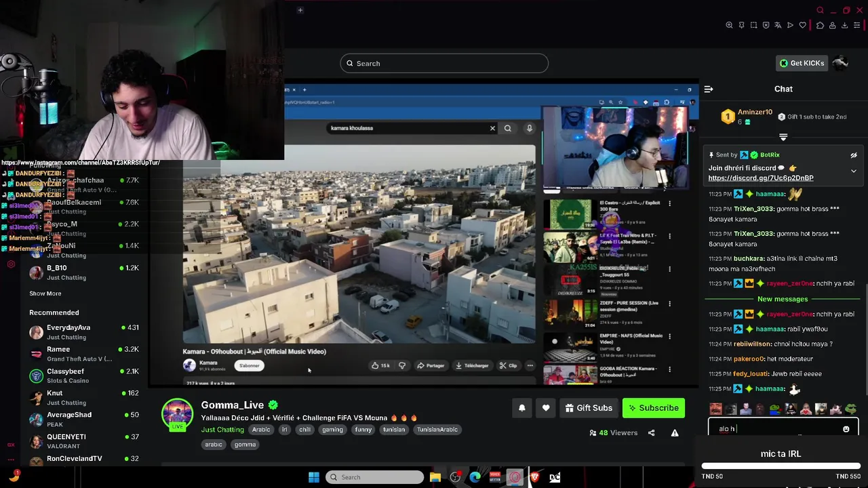Viewport: 868px width, 488px height.
Task: Open Ramee recommended channel
Action: click(x=84, y=354)
